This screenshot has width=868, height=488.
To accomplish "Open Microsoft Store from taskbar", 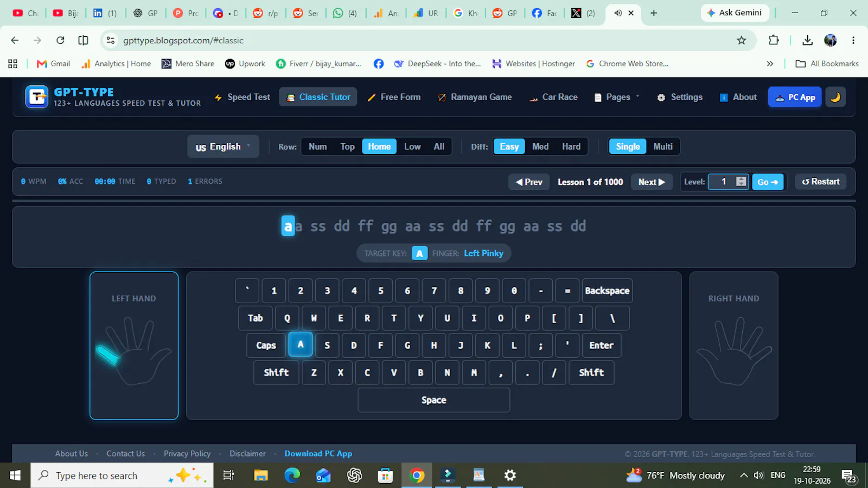I will coord(385,476).
